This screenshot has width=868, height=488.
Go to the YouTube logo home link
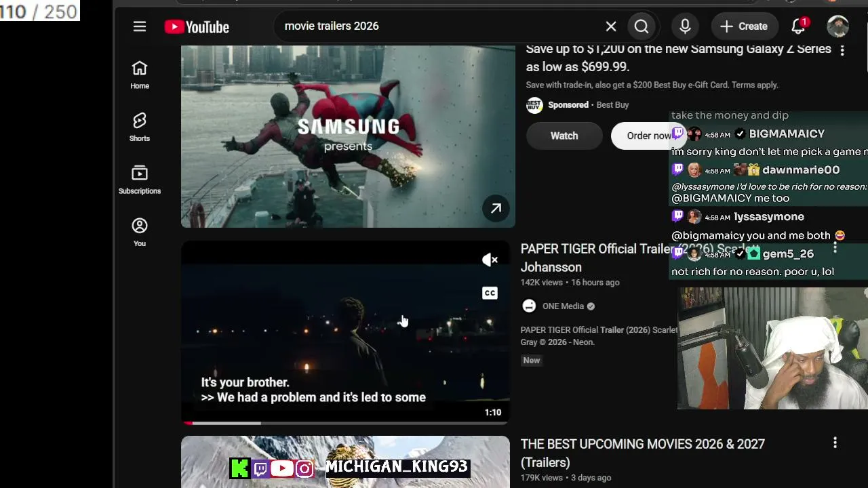click(x=197, y=26)
